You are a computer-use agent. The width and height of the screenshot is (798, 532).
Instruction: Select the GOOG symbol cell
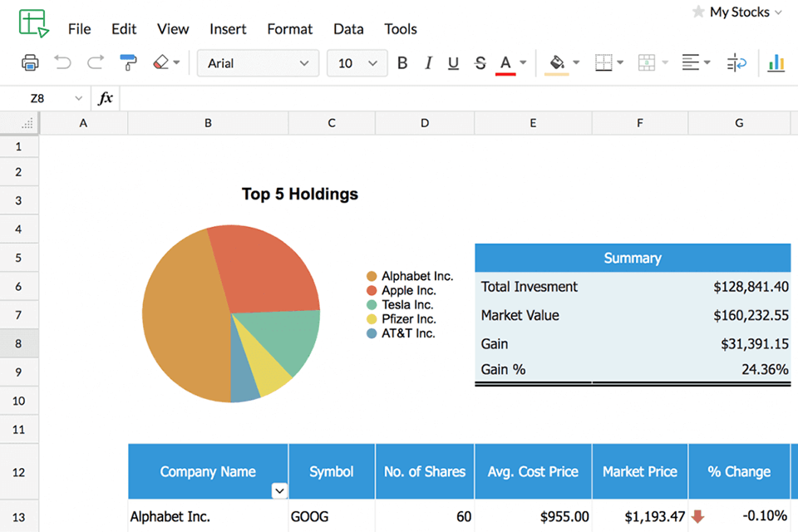pos(332,517)
